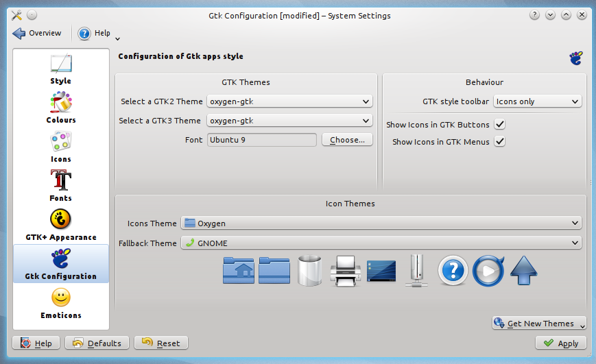Apply the modified settings
Viewport: 596px width, 364px height.
coord(560,343)
